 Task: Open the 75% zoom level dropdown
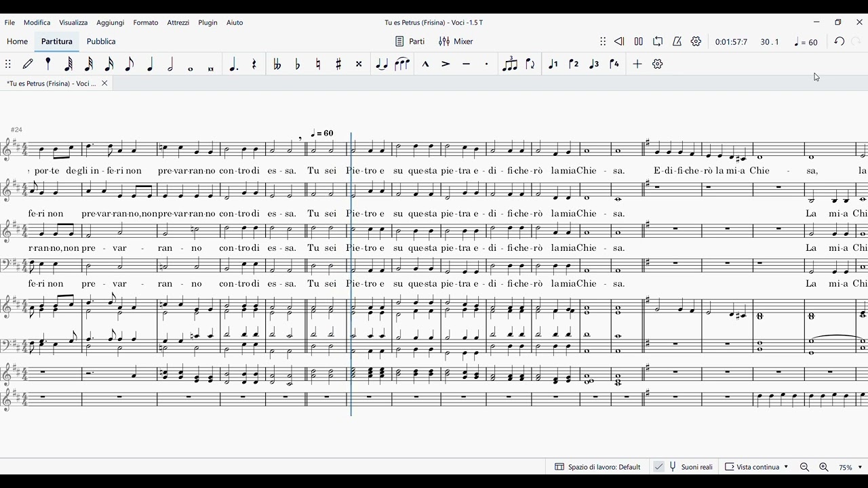click(850, 467)
